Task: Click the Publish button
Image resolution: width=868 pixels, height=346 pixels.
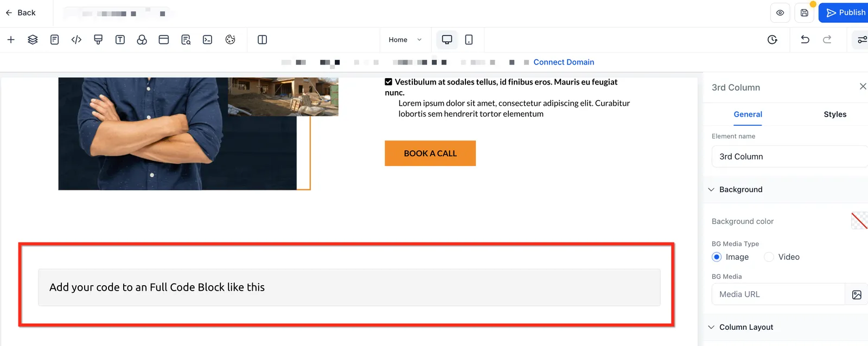Action: [845, 13]
